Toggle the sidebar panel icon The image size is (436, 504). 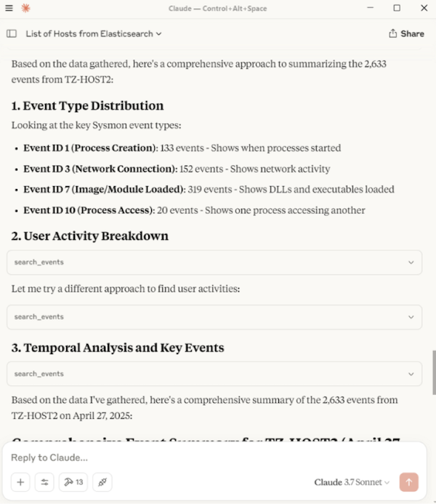pyautogui.click(x=12, y=33)
